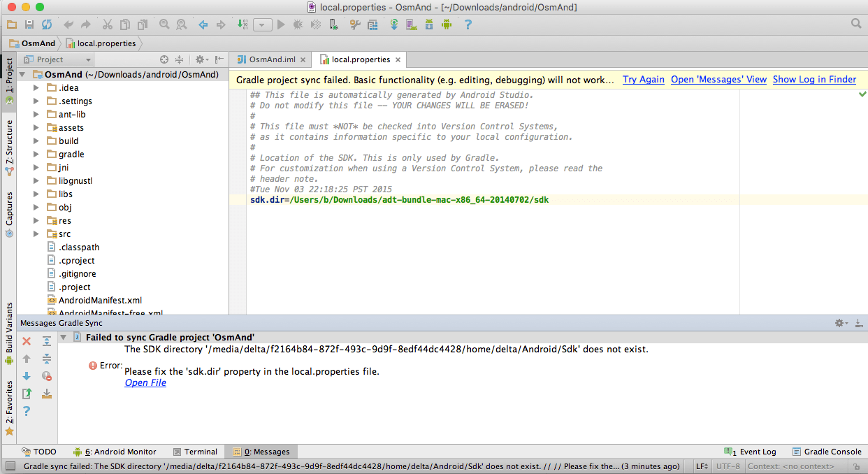Open the Build Variants side tab
This screenshot has height=474, width=868.
[x=9, y=333]
